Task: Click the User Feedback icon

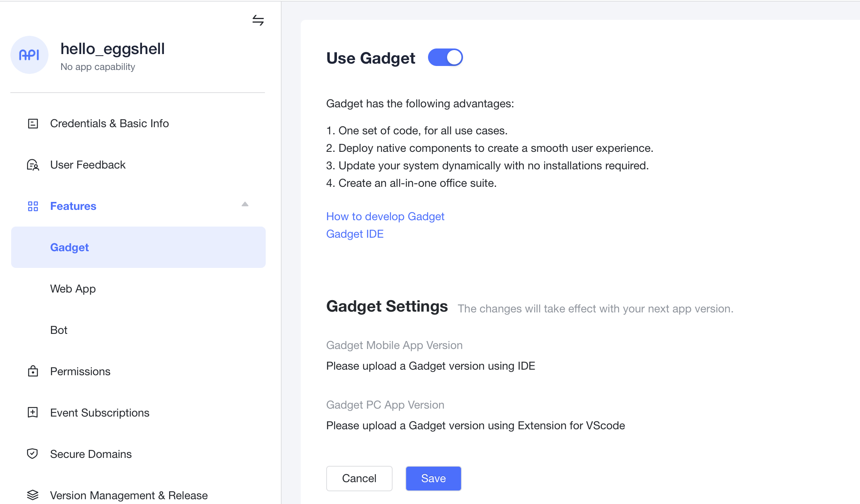Action: pyautogui.click(x=33, y=165)
